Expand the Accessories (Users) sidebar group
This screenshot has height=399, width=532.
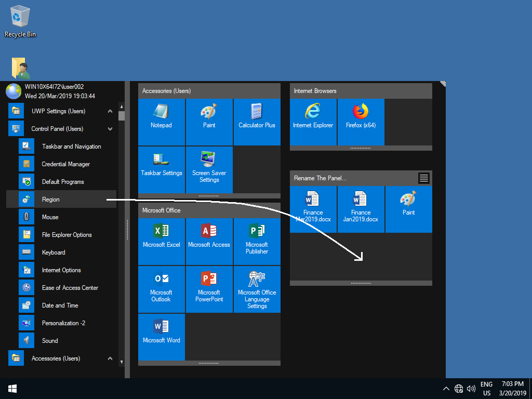(110, 358)
